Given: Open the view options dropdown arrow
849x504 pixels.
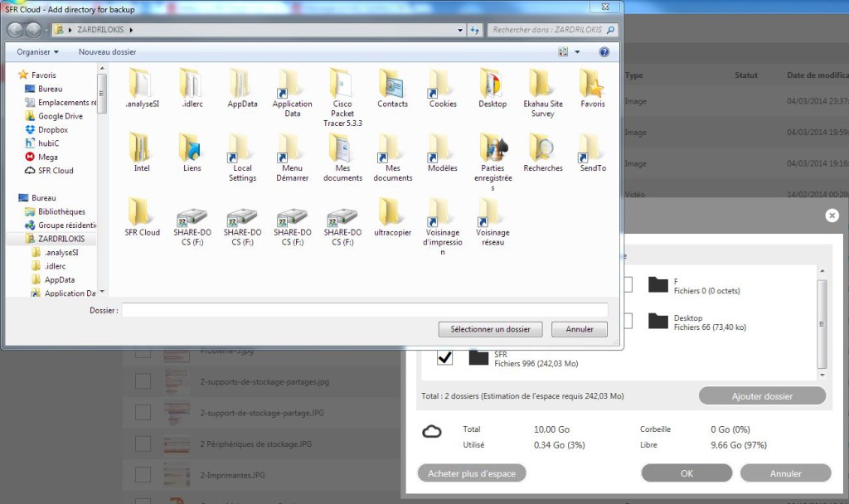Looking at the screenshot, I should tap(578, 51).
